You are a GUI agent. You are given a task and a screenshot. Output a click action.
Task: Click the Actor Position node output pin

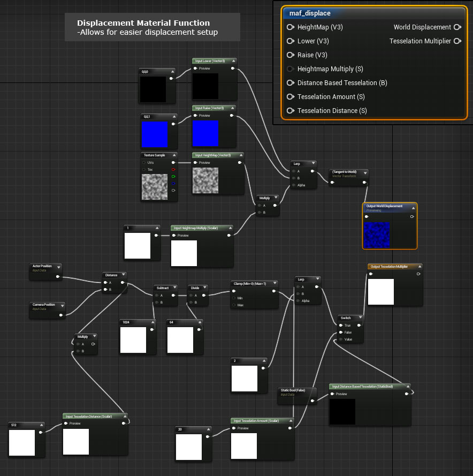pyautogui.click(x=60, y=277)
